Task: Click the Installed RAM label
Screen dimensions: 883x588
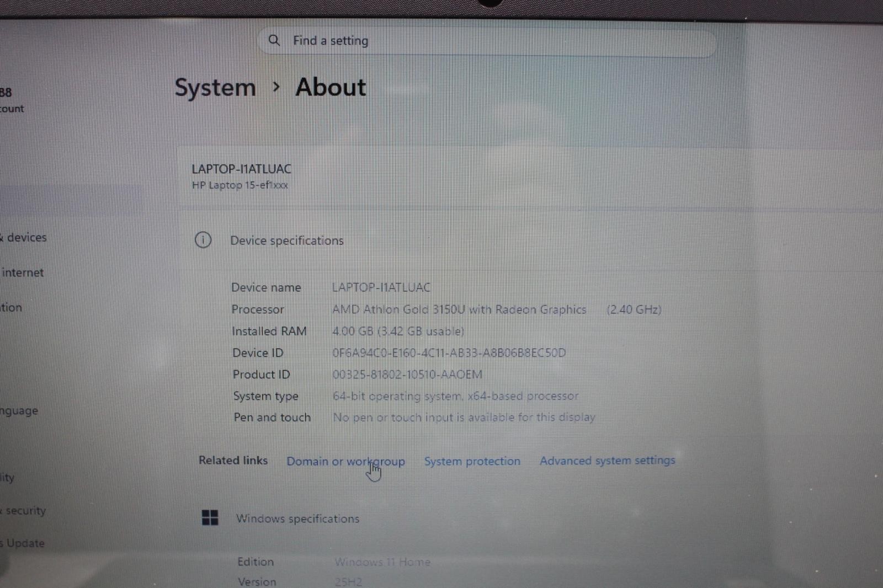Action: point(269,331)
